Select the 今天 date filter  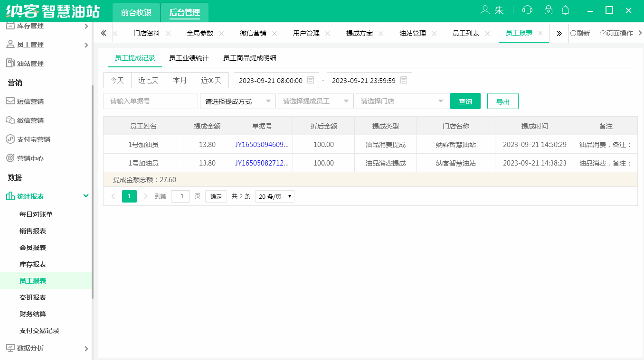[x=117, y=80]
